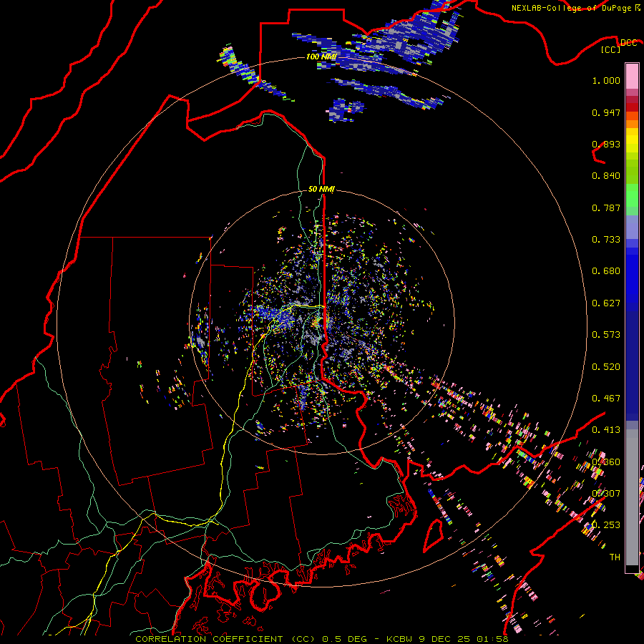Click the DCC label above the color scale

coord(628,43)
